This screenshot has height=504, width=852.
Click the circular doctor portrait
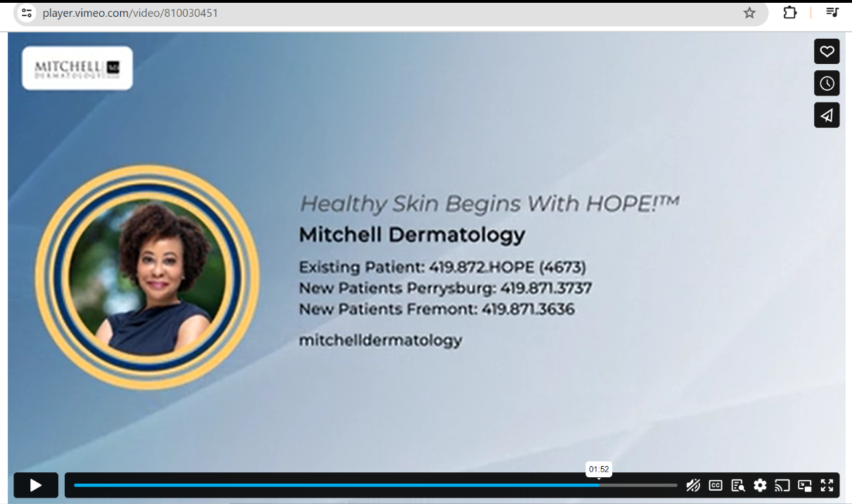click(x=148, y=278)
